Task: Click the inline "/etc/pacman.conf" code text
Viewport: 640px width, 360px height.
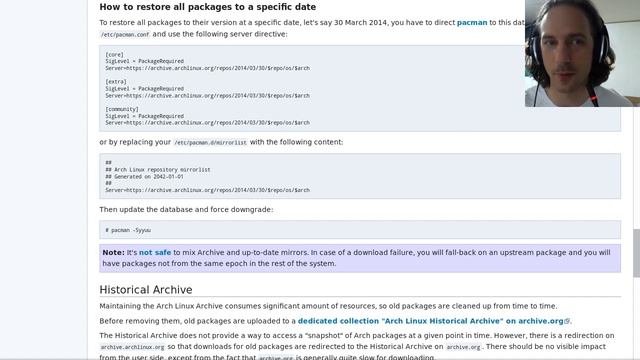Action: pos(125,35)
